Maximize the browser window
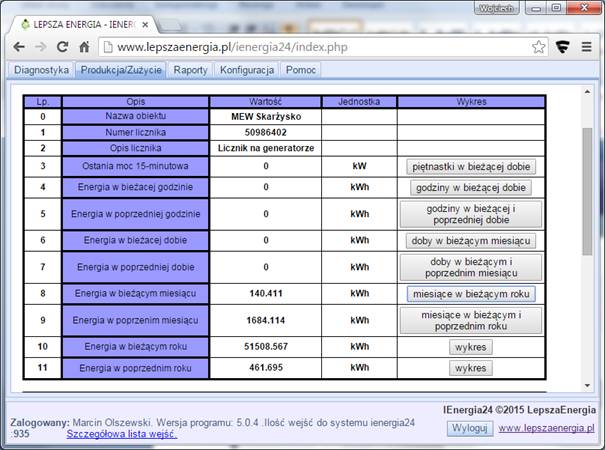Screen dimensions: 605x450 point(556,8)
